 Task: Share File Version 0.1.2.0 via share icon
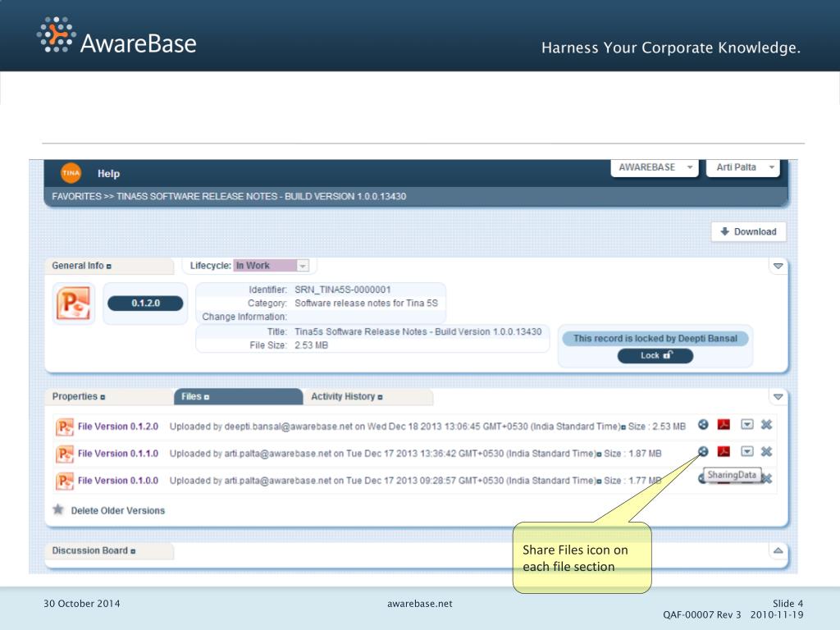[x=703, y=425]
